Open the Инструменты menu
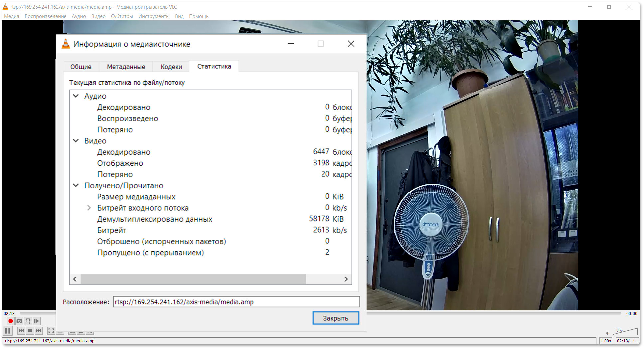 point(154,16)
